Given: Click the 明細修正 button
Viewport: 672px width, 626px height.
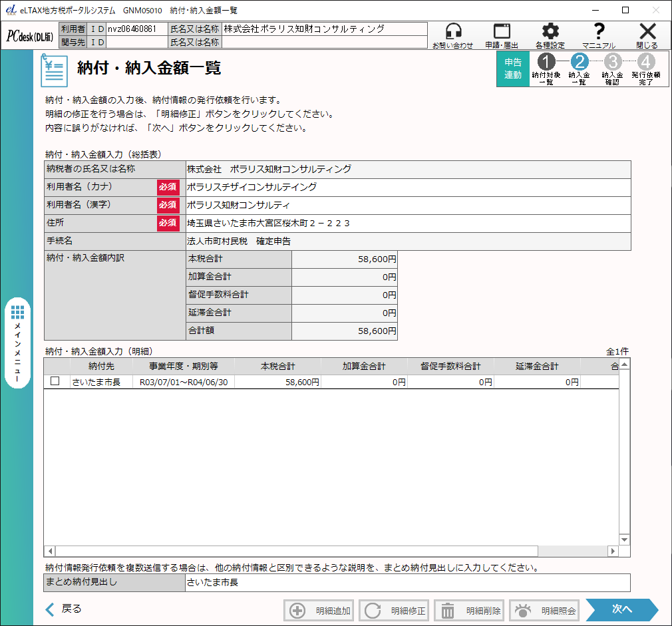Looking at the screenshot, I should 394,611.
